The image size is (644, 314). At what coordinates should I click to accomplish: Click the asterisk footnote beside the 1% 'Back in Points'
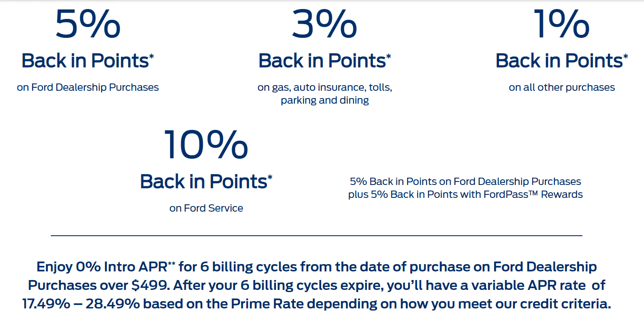625,56
